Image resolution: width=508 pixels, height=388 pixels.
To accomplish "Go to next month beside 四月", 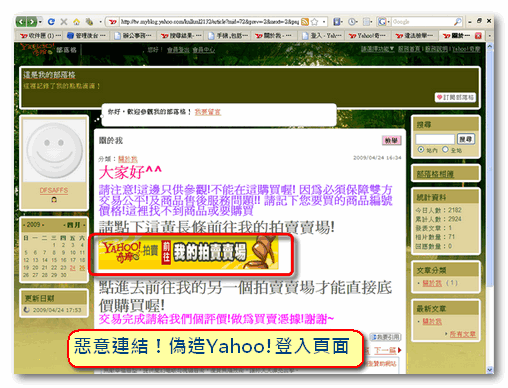I will [x=84, y=225].
